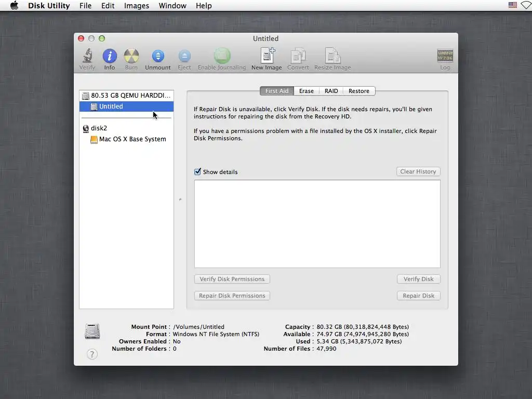Image resolution: width=532 pixels, height=399 pixels.
Task: Click inside the details log text area
Action: coord(317,224)
